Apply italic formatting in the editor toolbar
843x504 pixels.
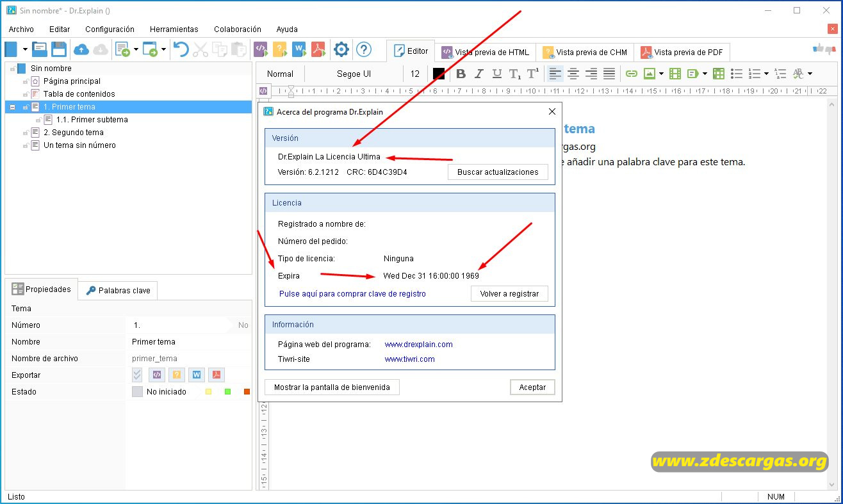click(x=479, y=74)
